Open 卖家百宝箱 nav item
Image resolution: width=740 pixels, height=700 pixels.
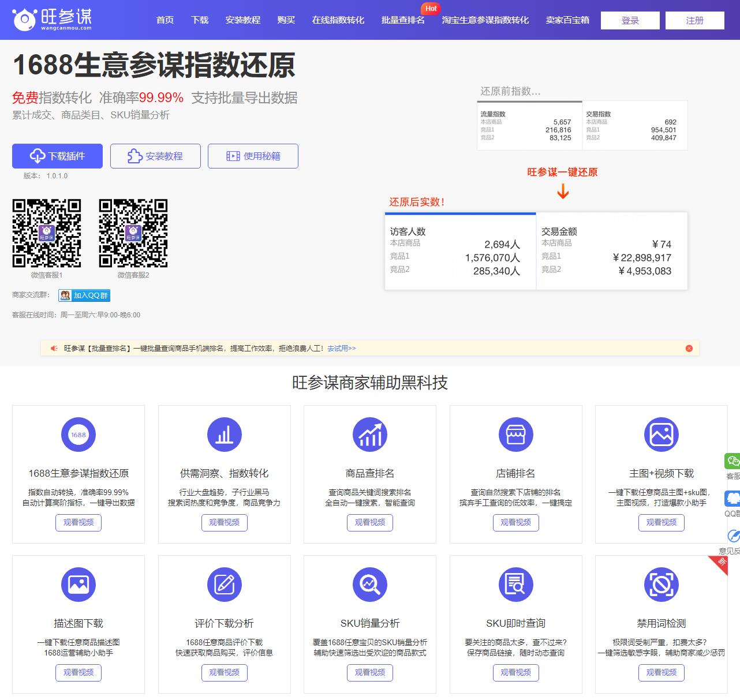click(567, 20)
